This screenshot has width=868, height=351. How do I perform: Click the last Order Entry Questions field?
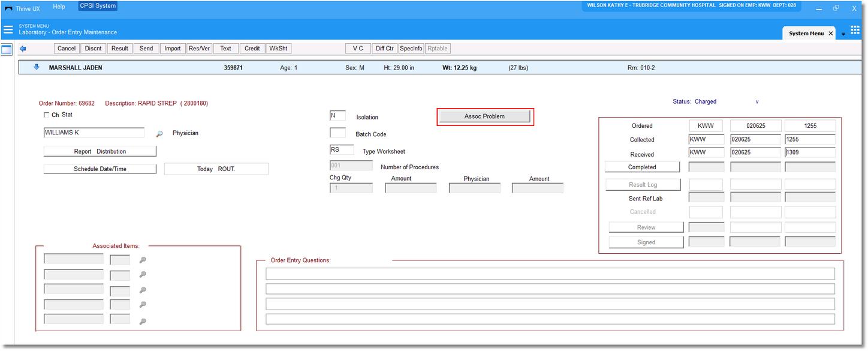coord(550,319)
